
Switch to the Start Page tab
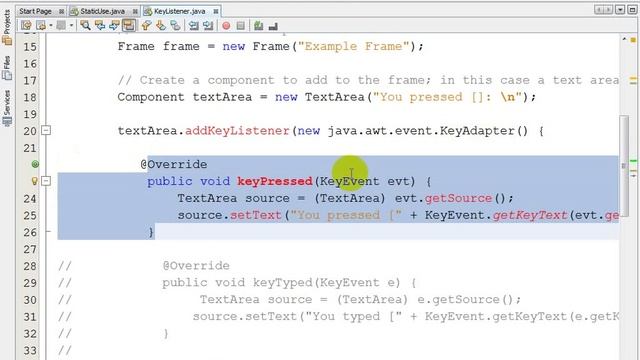point(36,11)
